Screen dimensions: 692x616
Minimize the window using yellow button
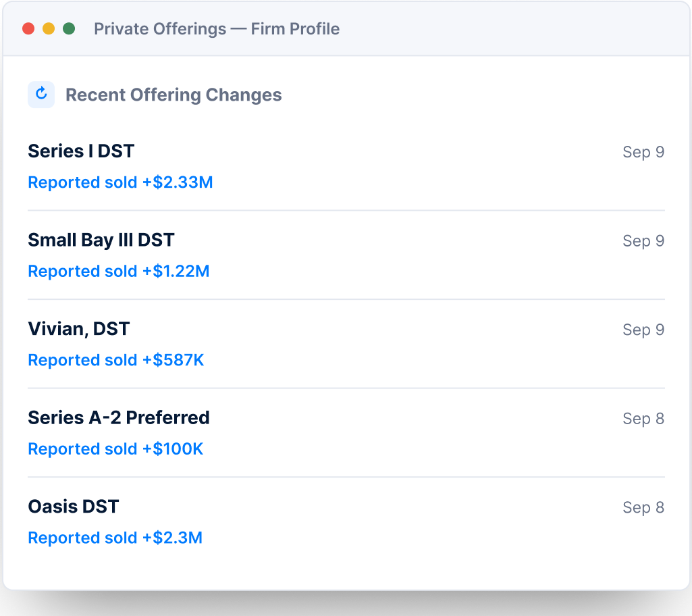tap(49, 28)
